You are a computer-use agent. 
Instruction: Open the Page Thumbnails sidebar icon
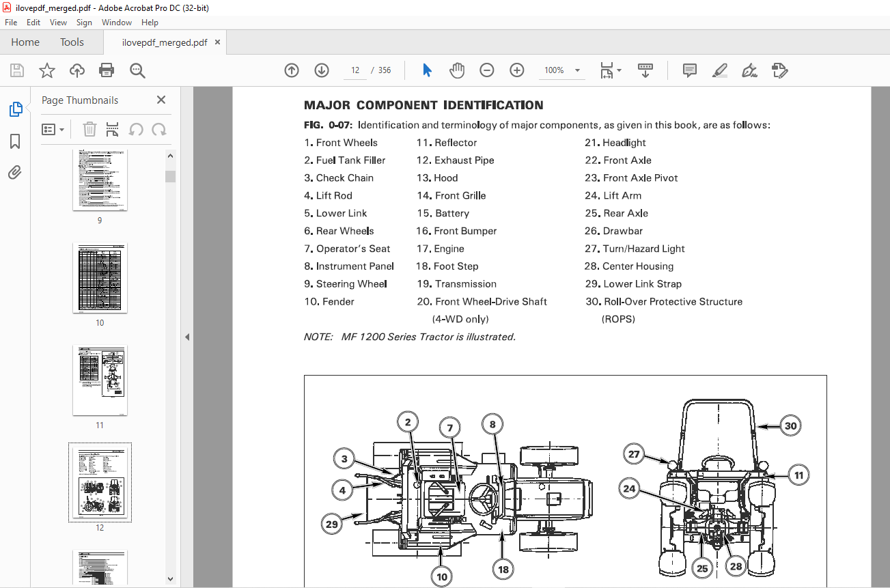click(15, 109)
